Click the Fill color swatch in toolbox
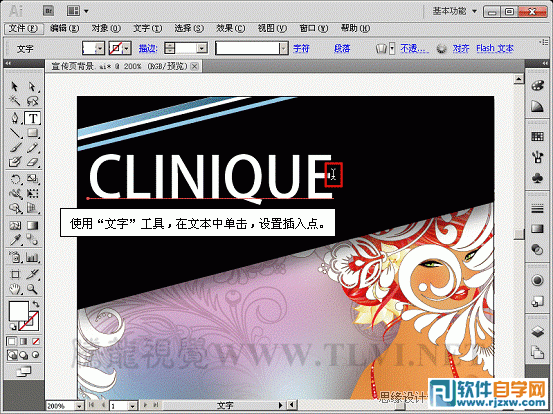553x414 pixels. tap(18, 311)
